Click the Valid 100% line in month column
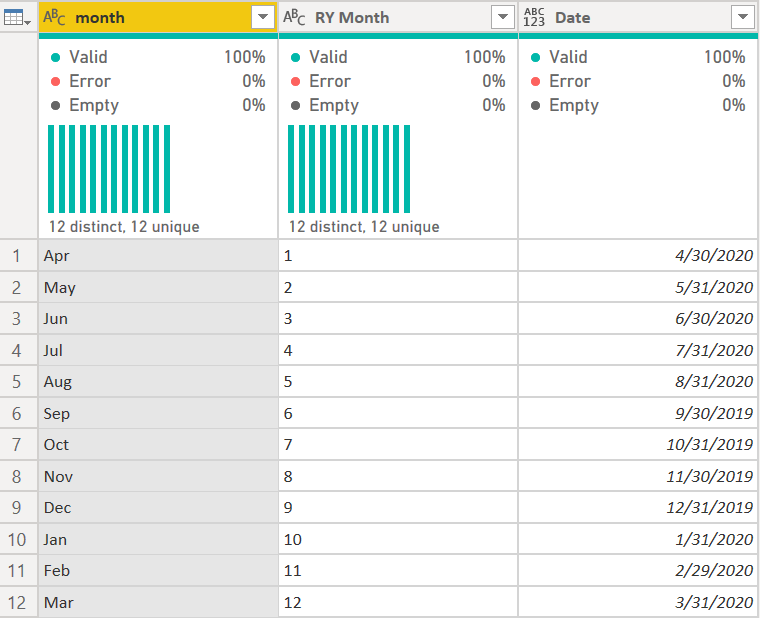This screenshot has width=760, height=618. coord(158,57)
